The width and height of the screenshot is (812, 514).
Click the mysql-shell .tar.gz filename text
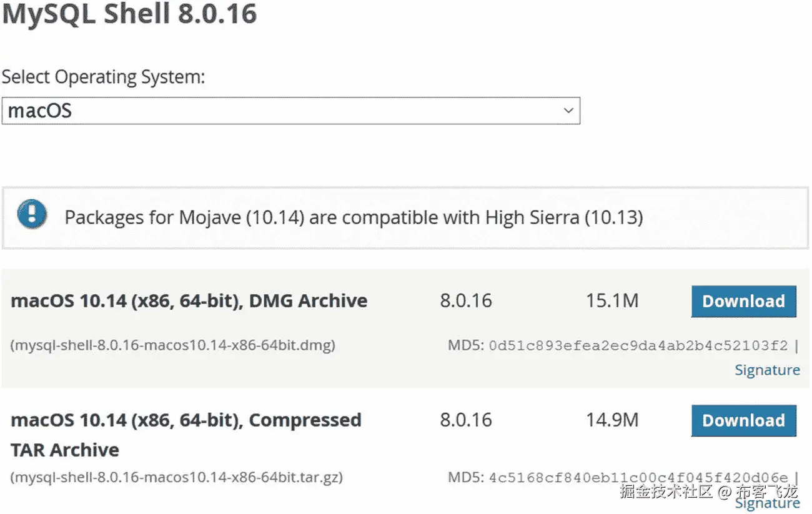[177, 478]
